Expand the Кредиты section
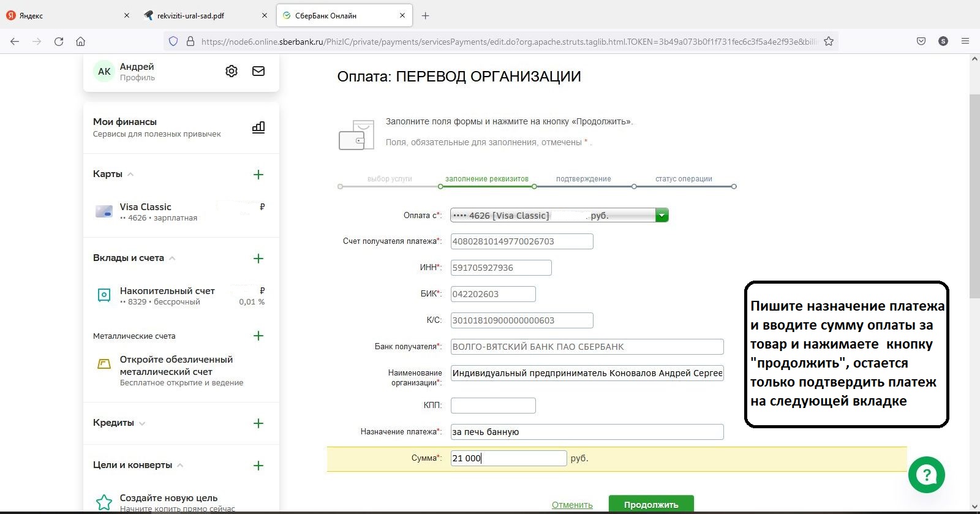Image resolution: width=980 pixels, height=514 pixels. [142, 423]
